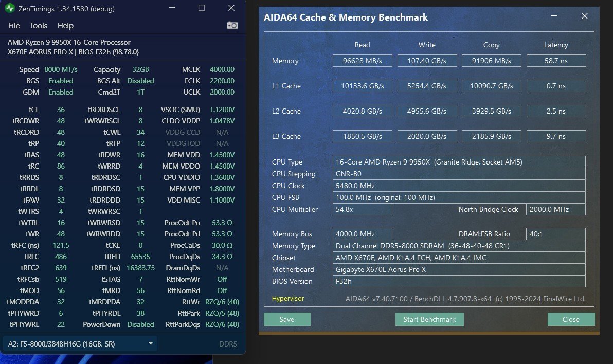Click Motherboard field Gigabyte X670E Aorus Pro X
The image size is (613, 364).
point(459,269)
